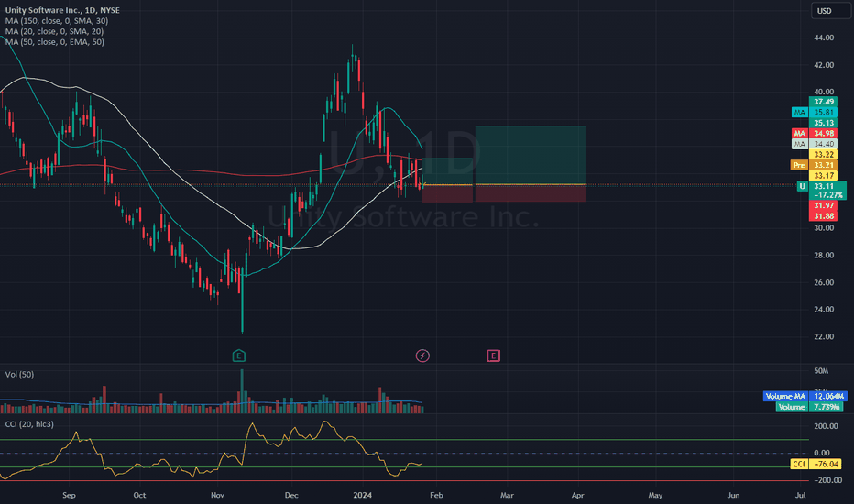Select the larger long position green target zone
Screen dimensions: 854x504
531,155
